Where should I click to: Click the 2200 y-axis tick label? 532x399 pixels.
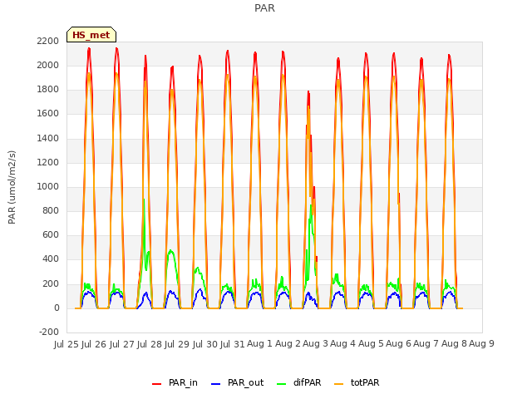pyautogui.click(x=48, y=41)
